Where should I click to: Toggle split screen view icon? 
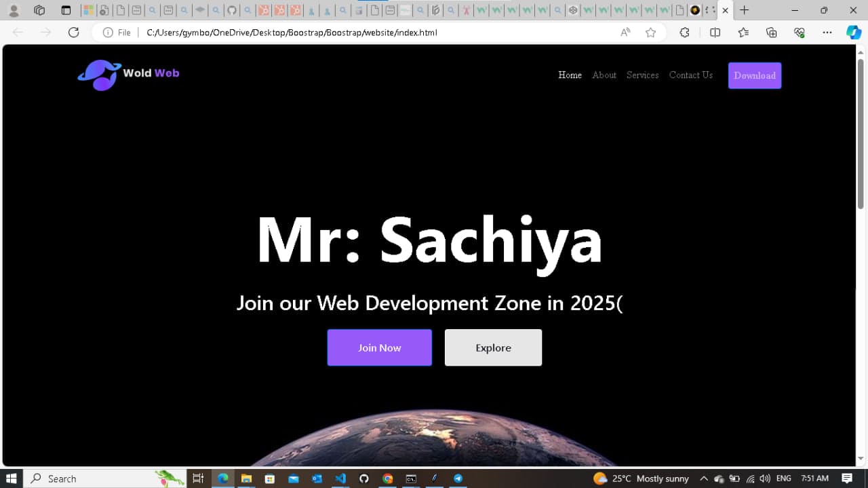(715, 33)
